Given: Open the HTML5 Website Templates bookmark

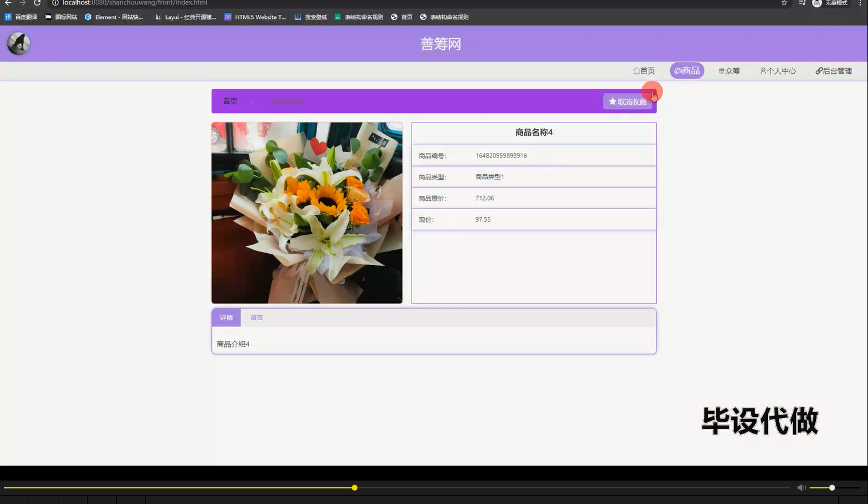Looking at the screenshot, I should (x=255, y=17).
